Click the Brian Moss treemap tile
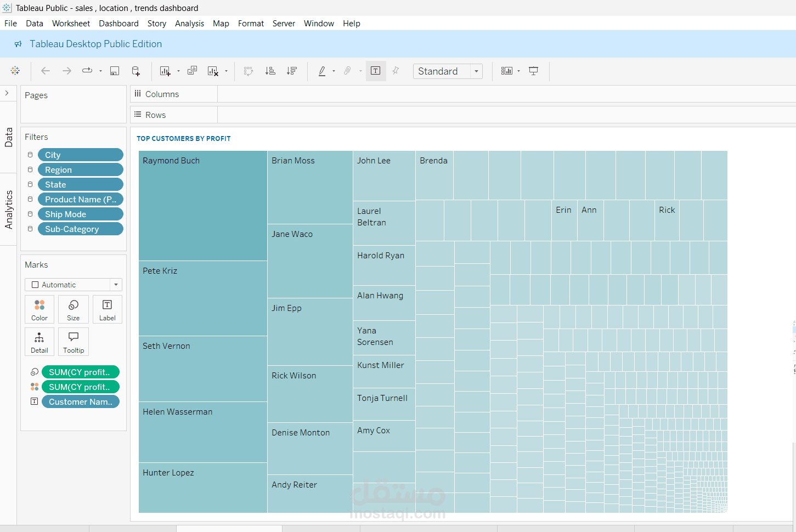The width and height of the screenshot is (796, 532). (x=310, y=187)
